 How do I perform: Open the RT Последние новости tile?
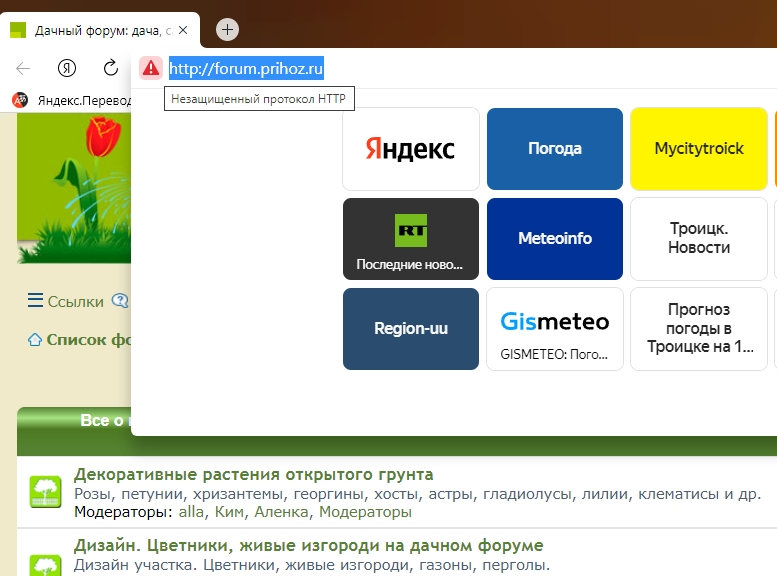pyautogui.click(x=411, y=239)
